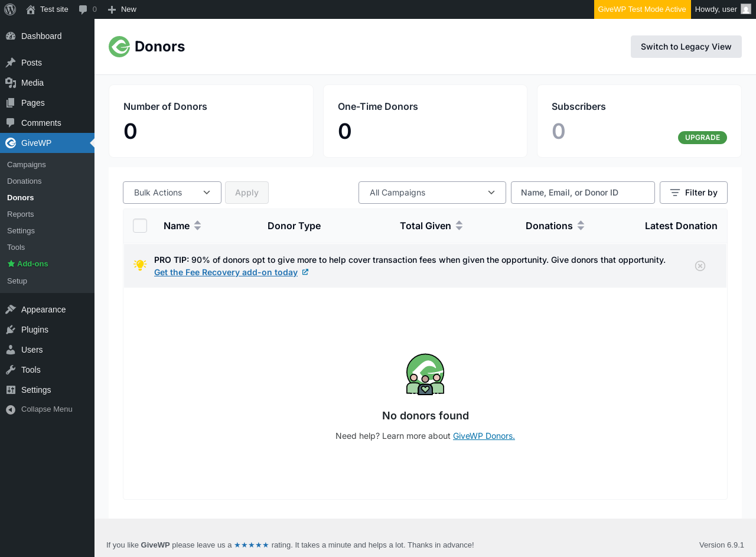756x557 pixels.
Task: Click the Dashboard gauge icon
Action: click(11, 36)
